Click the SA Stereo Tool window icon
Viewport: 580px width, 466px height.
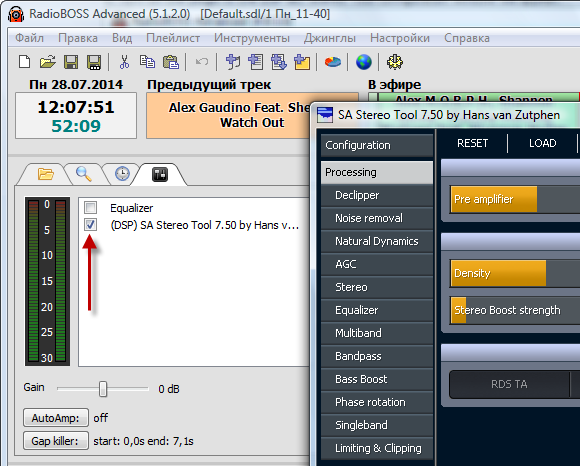(x=325, y=115)
